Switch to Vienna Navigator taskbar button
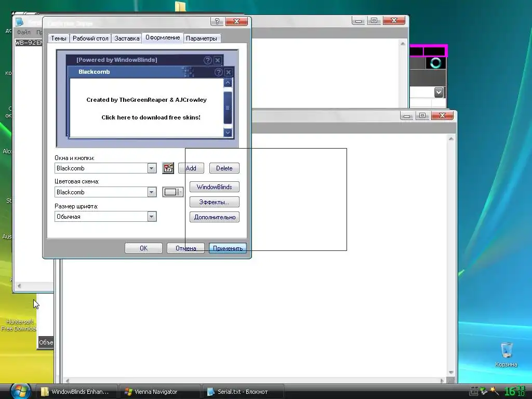 tap(159, 392)
